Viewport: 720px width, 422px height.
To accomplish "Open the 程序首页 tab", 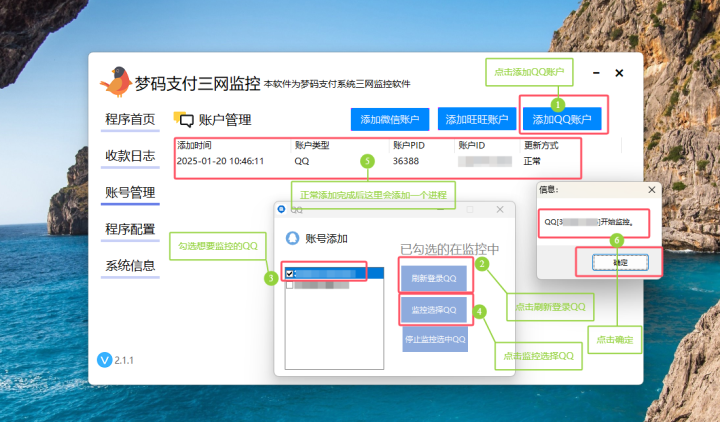I will coord(130,119).
